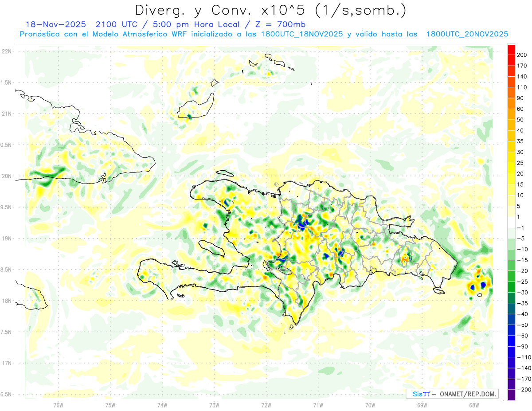532x411 pixels.
Task: Click the '20N' latitude label
Action: pyautogui.click(x=6, y=176)
